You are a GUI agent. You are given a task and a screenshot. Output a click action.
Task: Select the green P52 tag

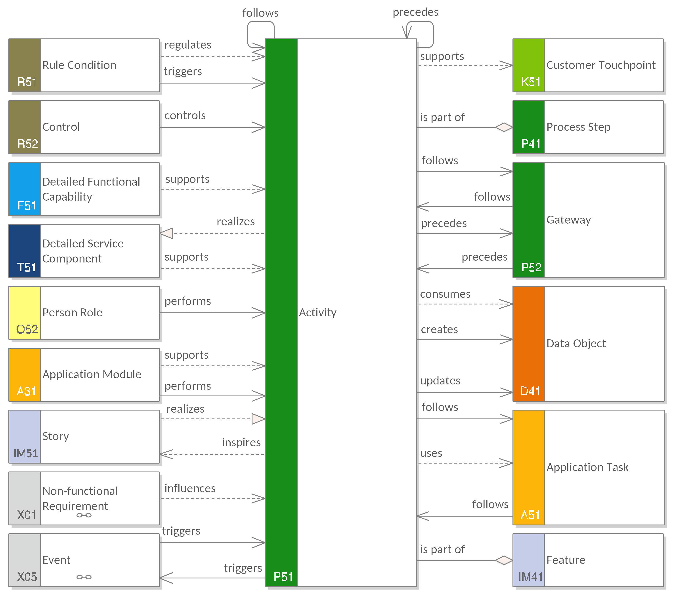(x=529, y=220)
